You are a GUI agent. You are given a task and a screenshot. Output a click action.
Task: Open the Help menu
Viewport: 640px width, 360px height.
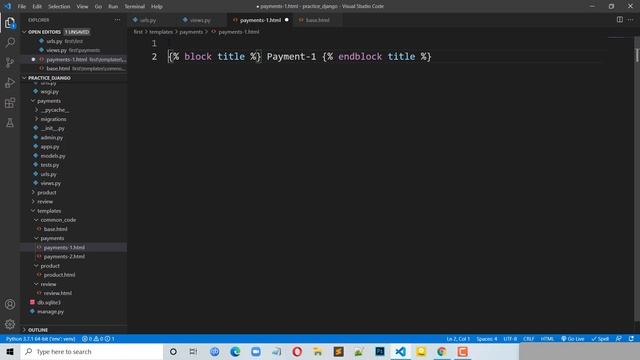click(x=157, y=7)
